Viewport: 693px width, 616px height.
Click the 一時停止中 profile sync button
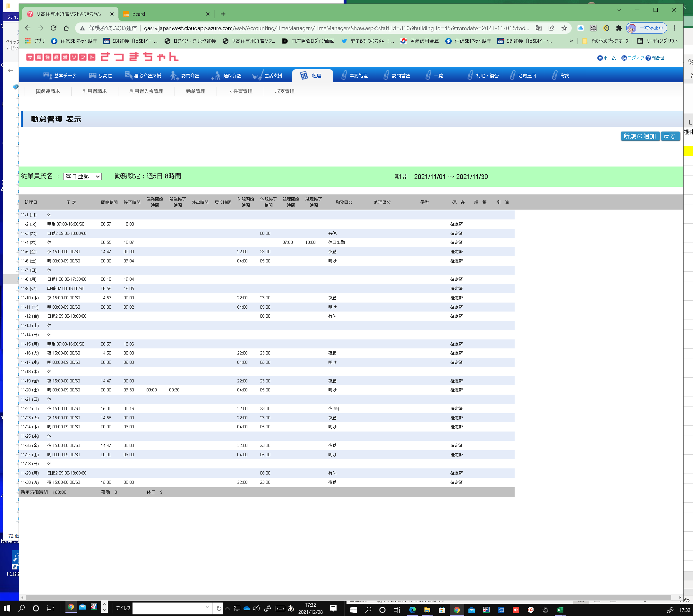pyautogui.click(x=647, y=28)
